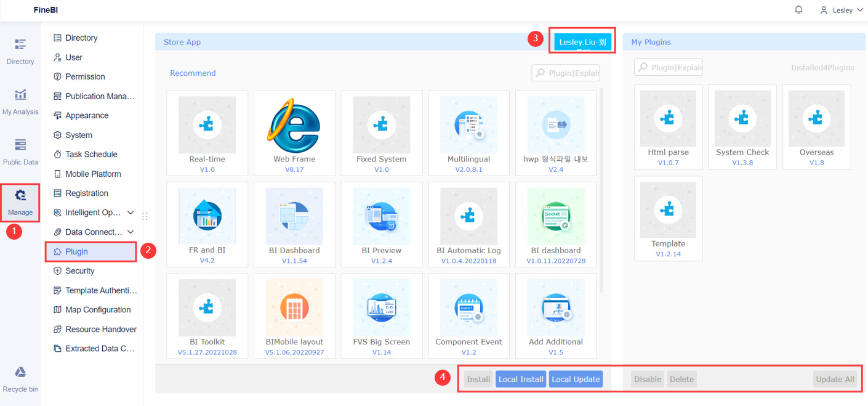Select the Web Frame plugin icon
The height and width of the screenshot is (406, 868).
pyautogui.click(x=294, y=125)
